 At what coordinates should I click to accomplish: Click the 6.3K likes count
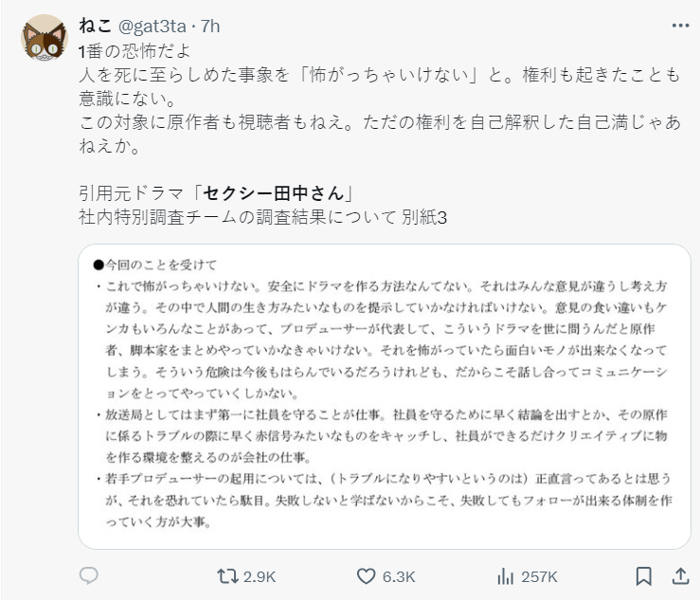(x=397, y=576)
